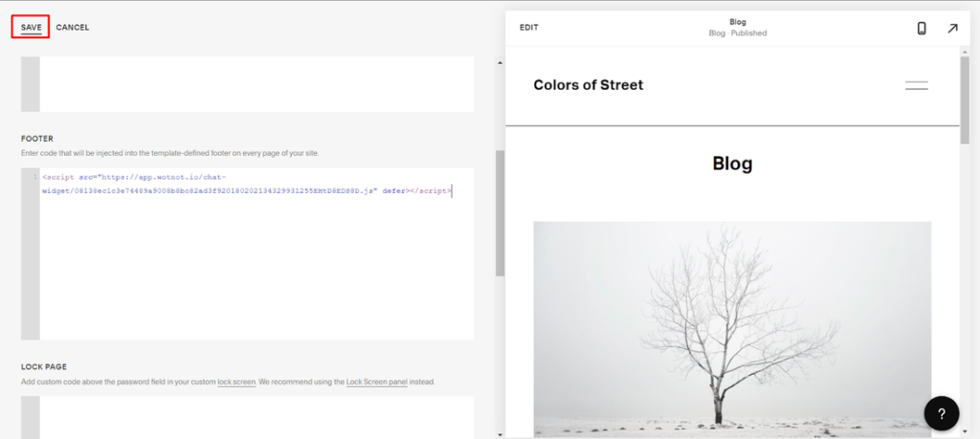Click the code panel scrollbar down arrow

click(x=500, y=433)
